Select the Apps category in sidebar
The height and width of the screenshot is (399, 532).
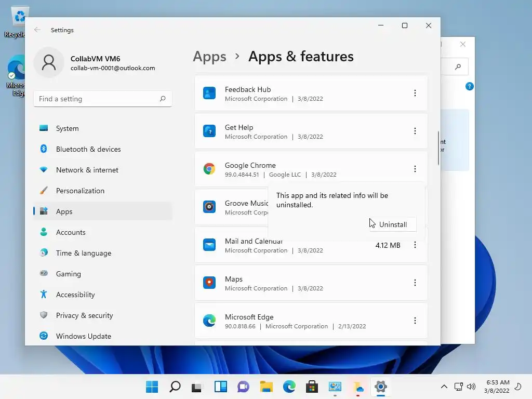tap(103, 211)
